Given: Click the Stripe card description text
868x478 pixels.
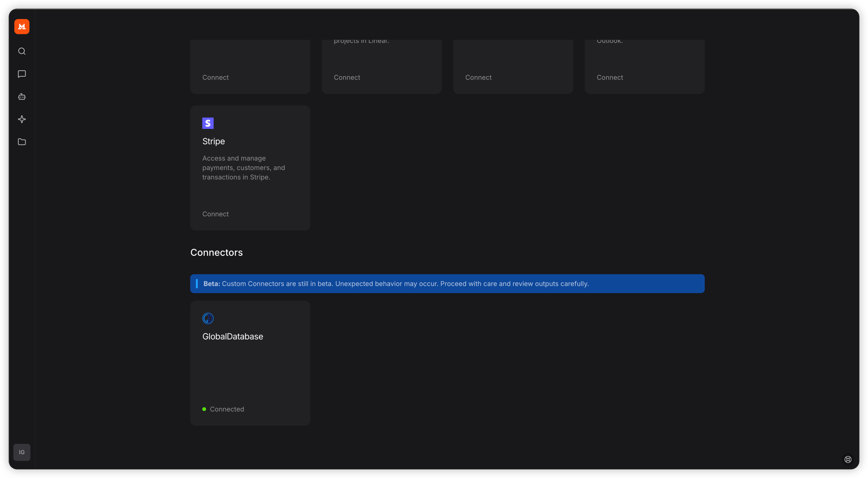Looking at the screenshot, I should (244, 167).
